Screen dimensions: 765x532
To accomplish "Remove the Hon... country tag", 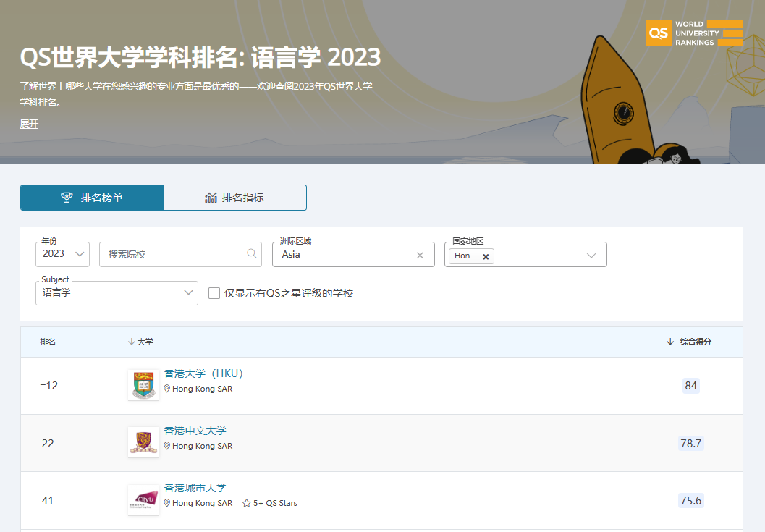I will 486,256.
